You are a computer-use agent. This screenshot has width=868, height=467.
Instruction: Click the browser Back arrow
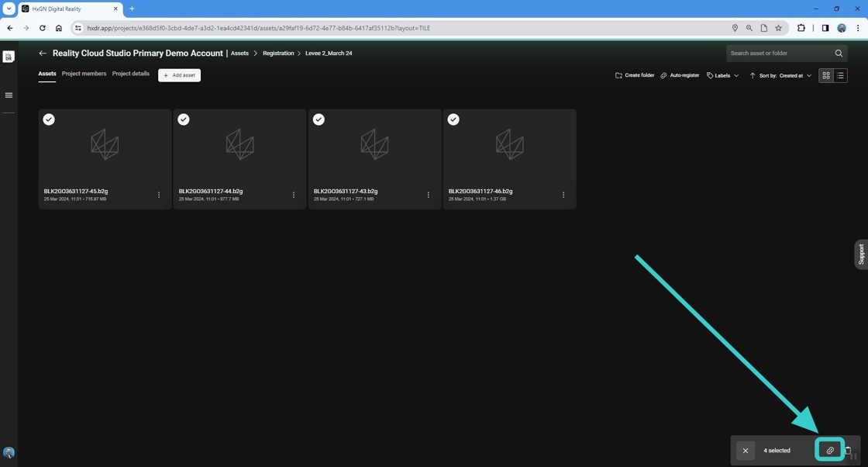[10, 28]
